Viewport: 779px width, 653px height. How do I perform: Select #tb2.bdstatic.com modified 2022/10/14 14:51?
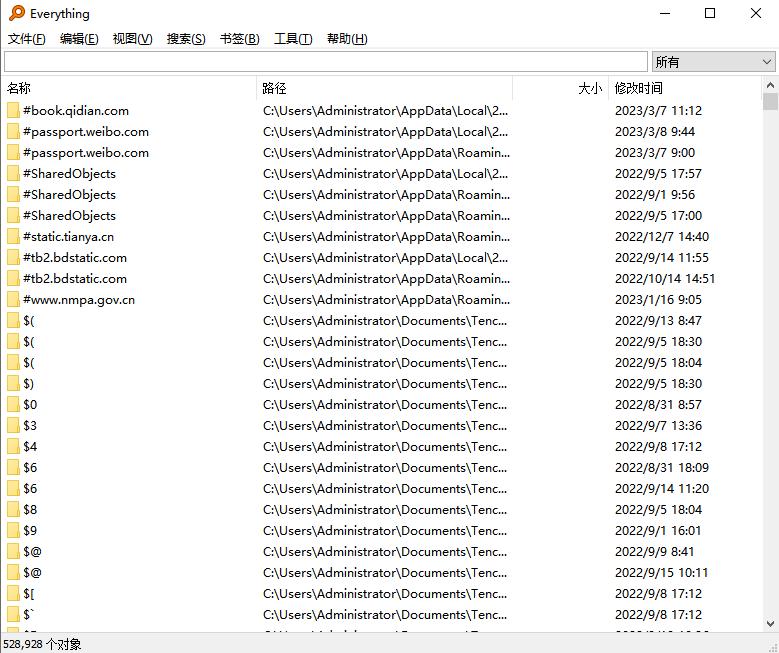(x=75, y=279)
